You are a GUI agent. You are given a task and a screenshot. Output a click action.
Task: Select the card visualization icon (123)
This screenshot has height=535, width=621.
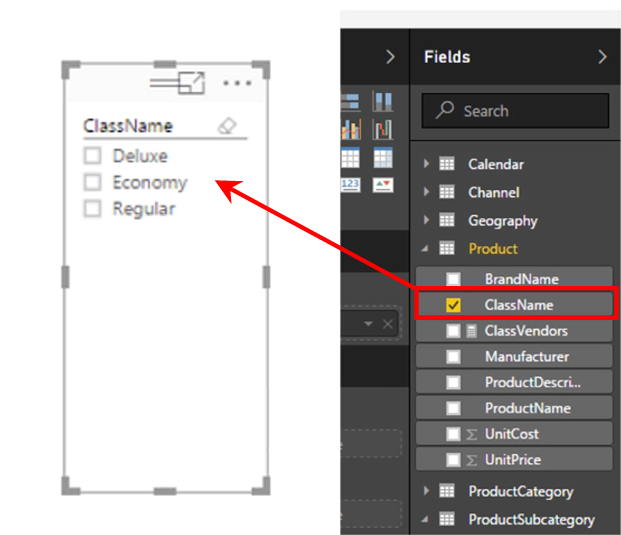[351, 185]
